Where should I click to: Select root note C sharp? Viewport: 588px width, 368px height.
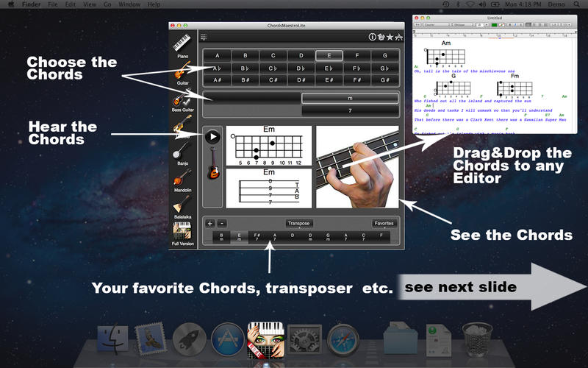pyautogui.click(x=273, y=80)
